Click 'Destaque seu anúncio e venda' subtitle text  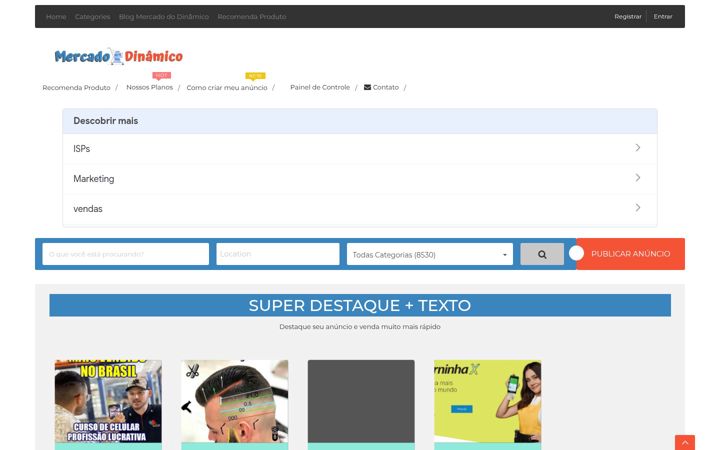pos(360,326)
